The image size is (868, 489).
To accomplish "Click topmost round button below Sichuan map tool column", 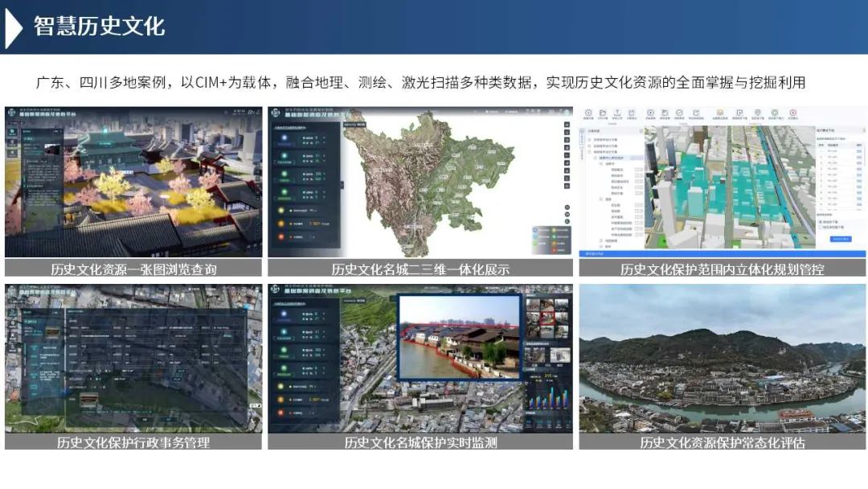I will pyautogui.click(x=567, y=208).
